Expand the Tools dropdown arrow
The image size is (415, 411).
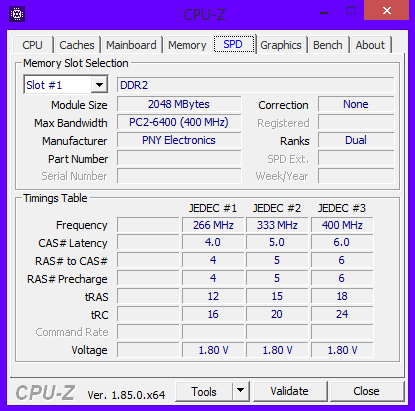[x=240, y=391]
